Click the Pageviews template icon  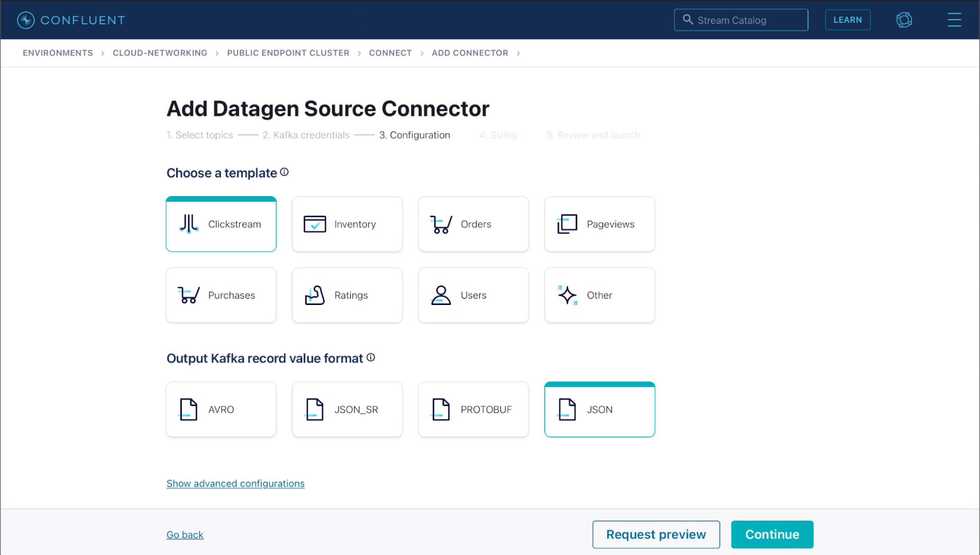click(x=567, y=224)
